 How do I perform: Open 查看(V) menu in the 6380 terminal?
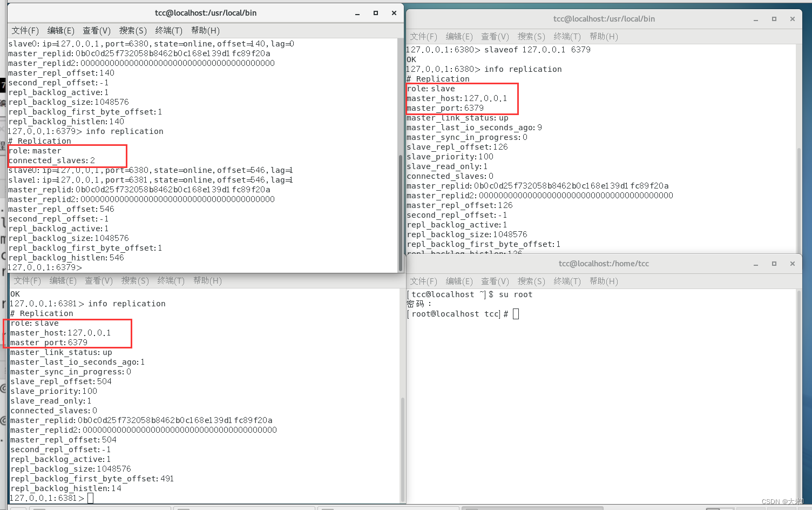[495, 36]
